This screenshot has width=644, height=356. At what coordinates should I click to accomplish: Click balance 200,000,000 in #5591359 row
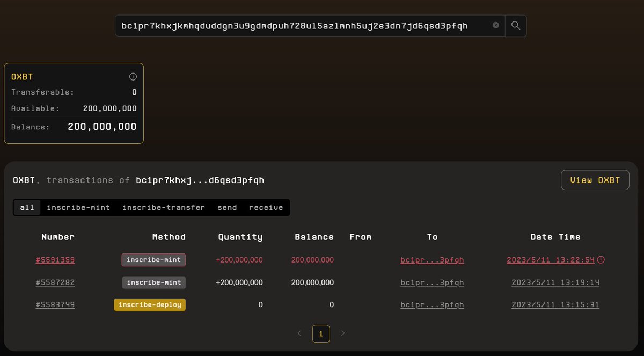(312, 260)
